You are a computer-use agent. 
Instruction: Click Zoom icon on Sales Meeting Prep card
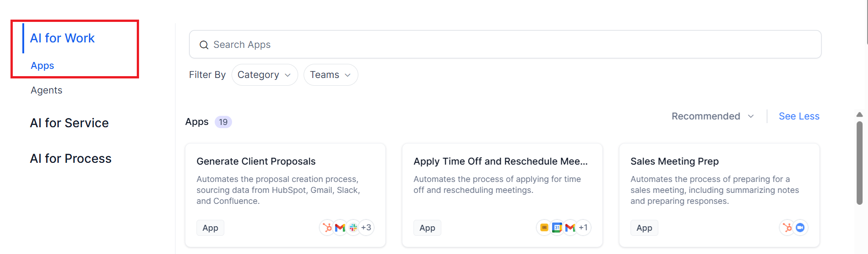(800, 227)
